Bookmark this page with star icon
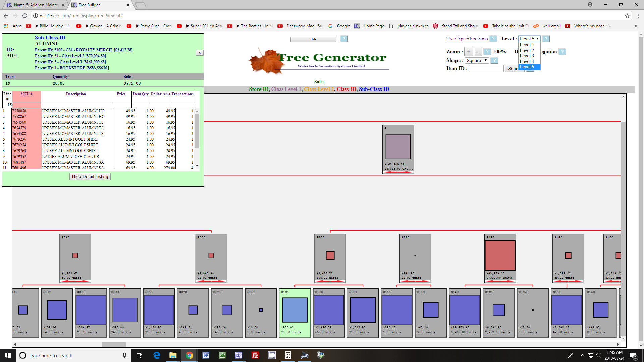Screen dimensions: 644x362 tap(627, 16)
